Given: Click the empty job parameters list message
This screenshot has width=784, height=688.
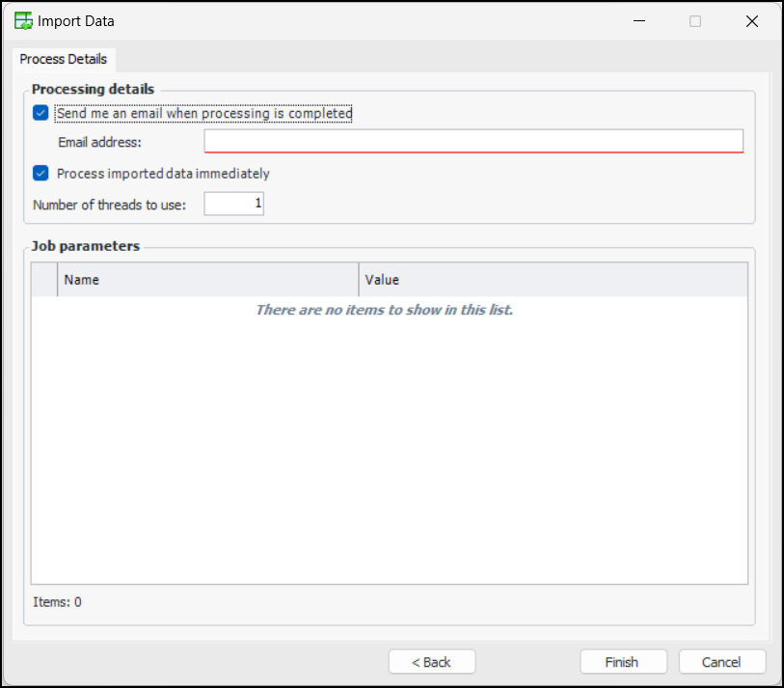Looking at the screenshot, I should [384, 310].
